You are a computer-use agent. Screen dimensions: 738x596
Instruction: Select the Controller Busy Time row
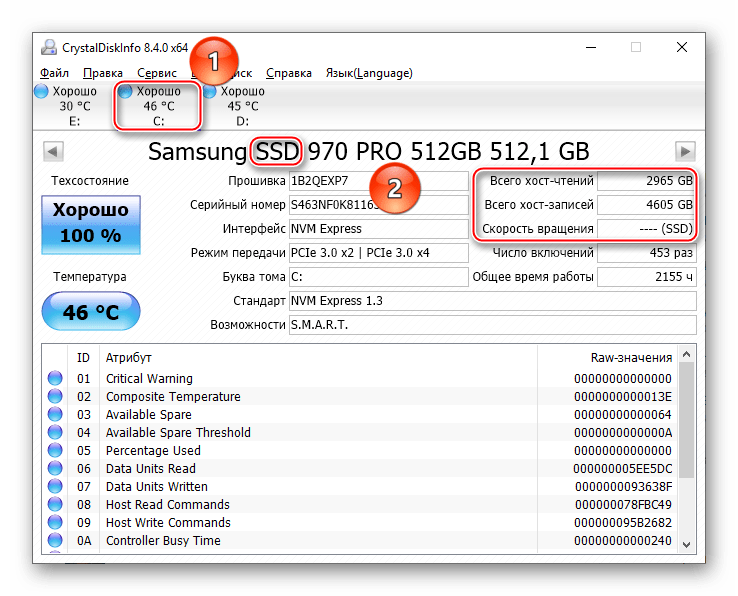pyautogui.click(x=360, y=540)
